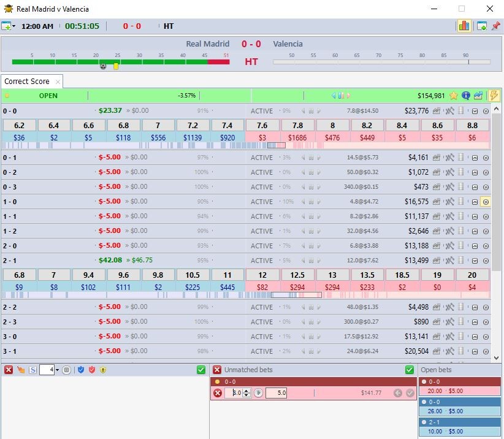This screenshot has width=504, height=439.
Task: Collapse the expanded 0 - 0 odds row
Action: click(475, 111)
